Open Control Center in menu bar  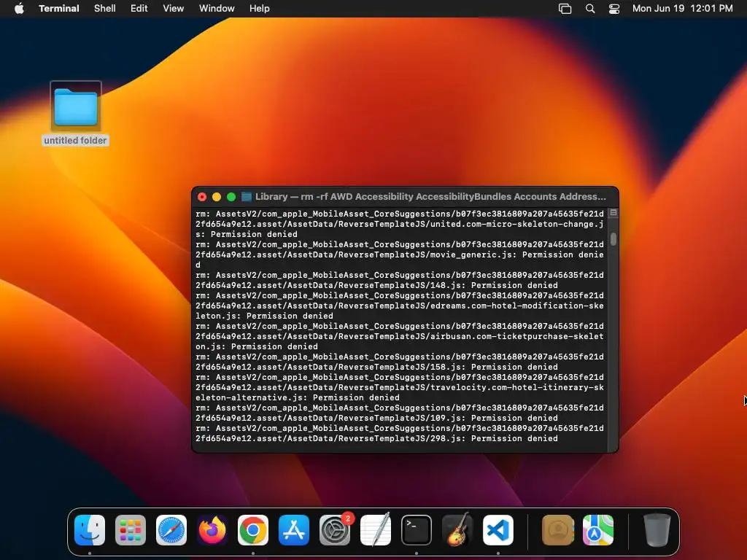tap(614, 9)
